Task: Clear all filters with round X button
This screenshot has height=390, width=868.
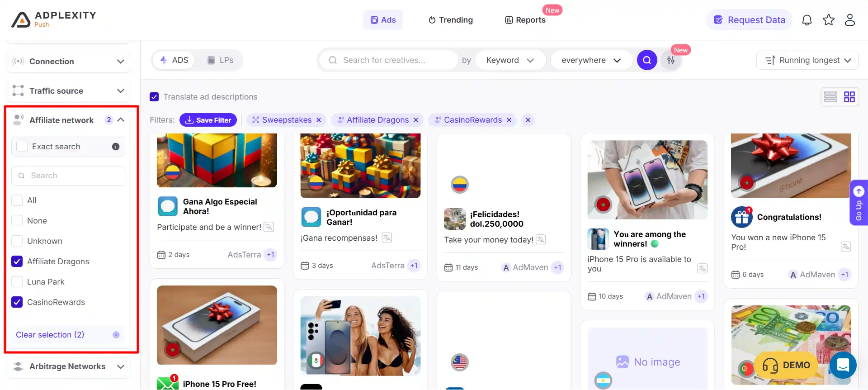Action: tap(528, 120)
